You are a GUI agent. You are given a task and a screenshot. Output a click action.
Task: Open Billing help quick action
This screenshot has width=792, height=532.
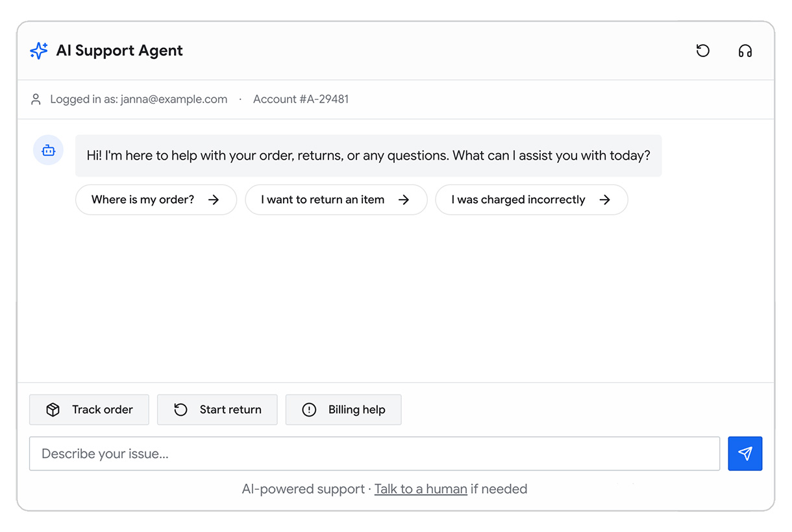(x=343, y=410)
